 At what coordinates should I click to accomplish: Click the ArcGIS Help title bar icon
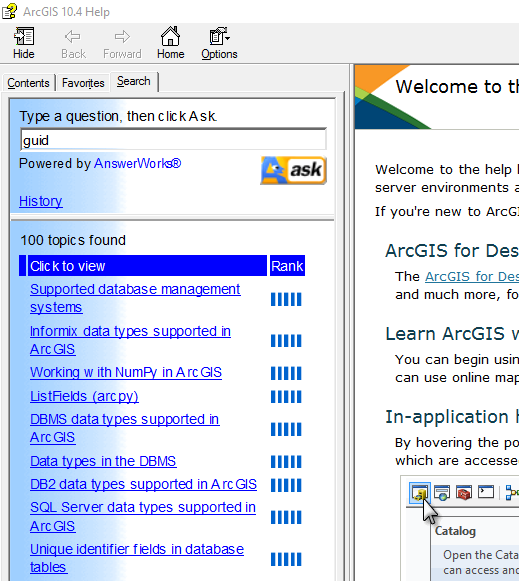point(9,11)
